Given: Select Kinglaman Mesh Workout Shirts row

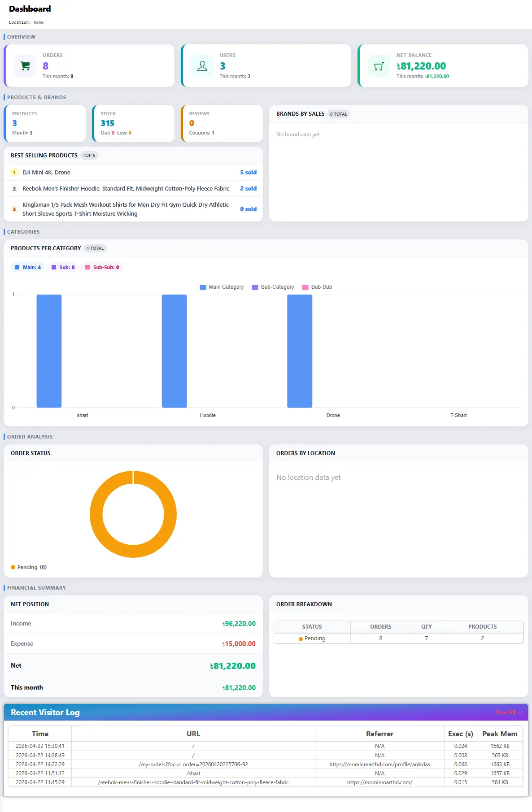Looking at the screenshot, I should [x=133, y=209].
